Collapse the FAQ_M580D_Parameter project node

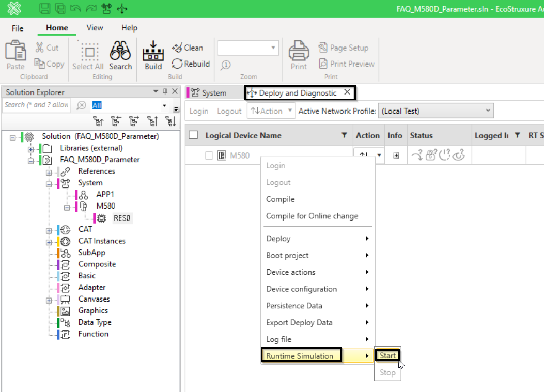pos(31,161)
